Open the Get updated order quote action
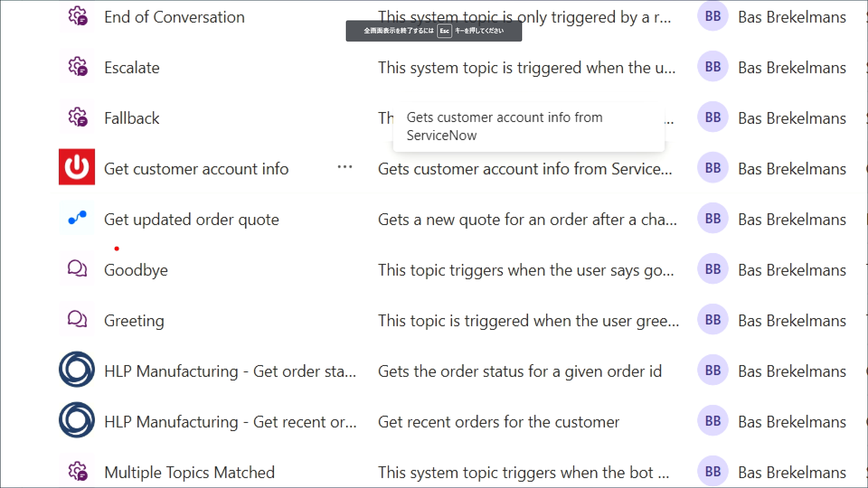The image size is (868, 488). tap(191, 220)
